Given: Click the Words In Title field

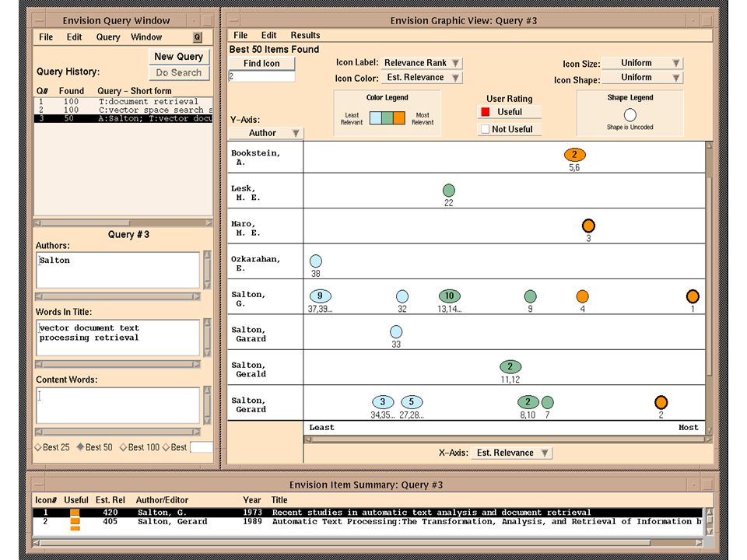Looking at the screenshot, I should tap(117, 338).
